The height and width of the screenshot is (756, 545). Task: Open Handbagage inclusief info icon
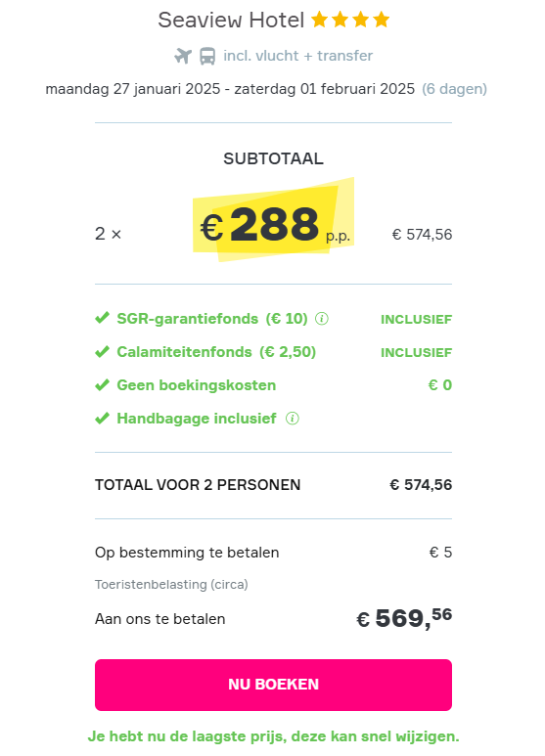tap(293, 419)
